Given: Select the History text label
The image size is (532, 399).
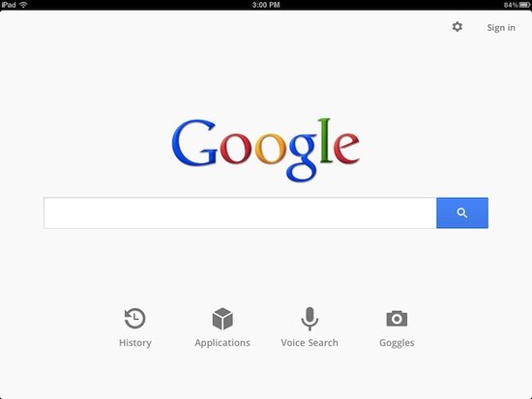Looking at the screenshot, I should point(135,343).
